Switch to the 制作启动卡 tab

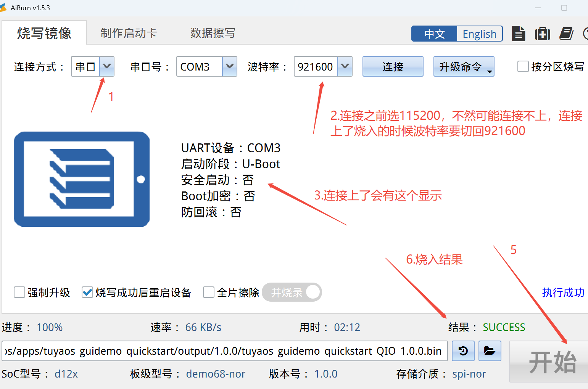click(129, 33)
